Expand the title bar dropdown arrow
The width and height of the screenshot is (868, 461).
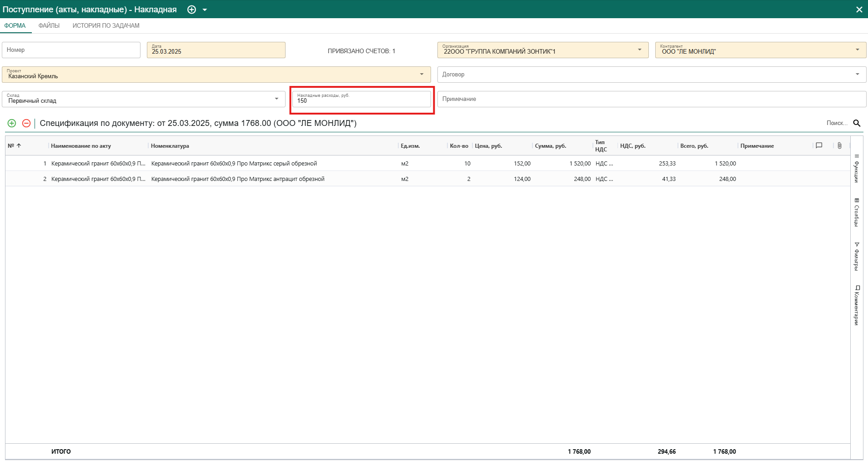pyautogui.click(x=205, y=10)
